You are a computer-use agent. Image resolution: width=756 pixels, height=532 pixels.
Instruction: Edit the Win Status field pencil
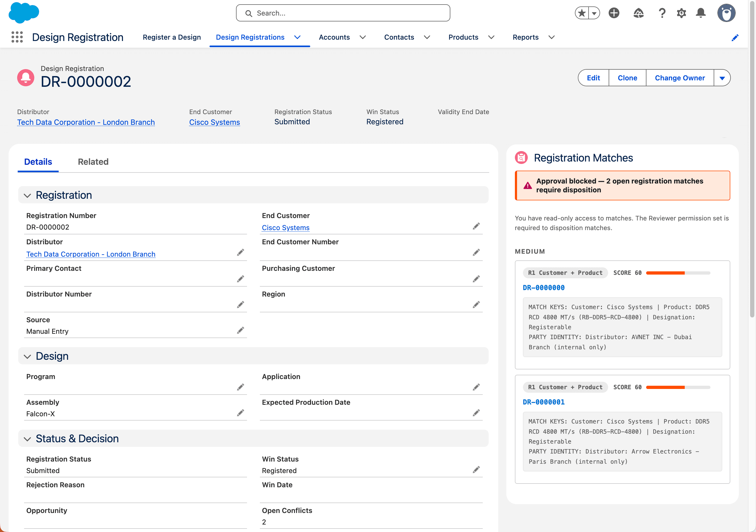476,469
